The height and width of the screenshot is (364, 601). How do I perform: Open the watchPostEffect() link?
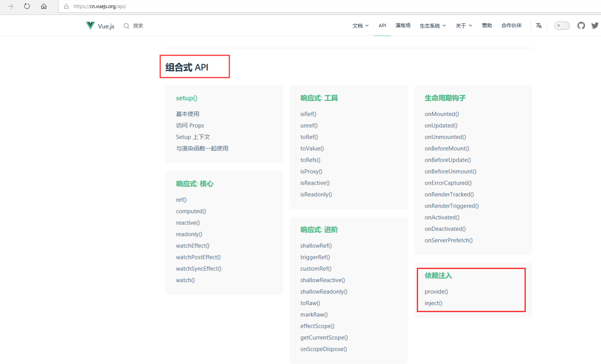pyautogui.click(x=198, y=257)
